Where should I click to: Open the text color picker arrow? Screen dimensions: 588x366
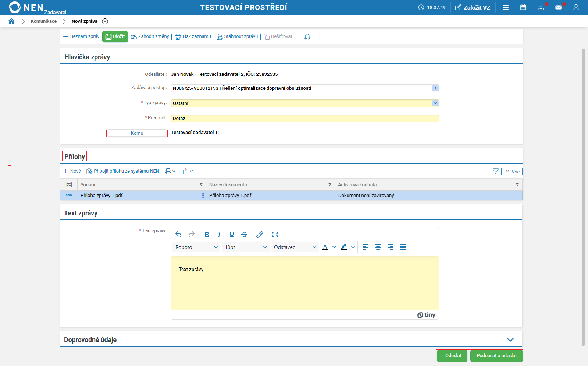tap(334, 247)
